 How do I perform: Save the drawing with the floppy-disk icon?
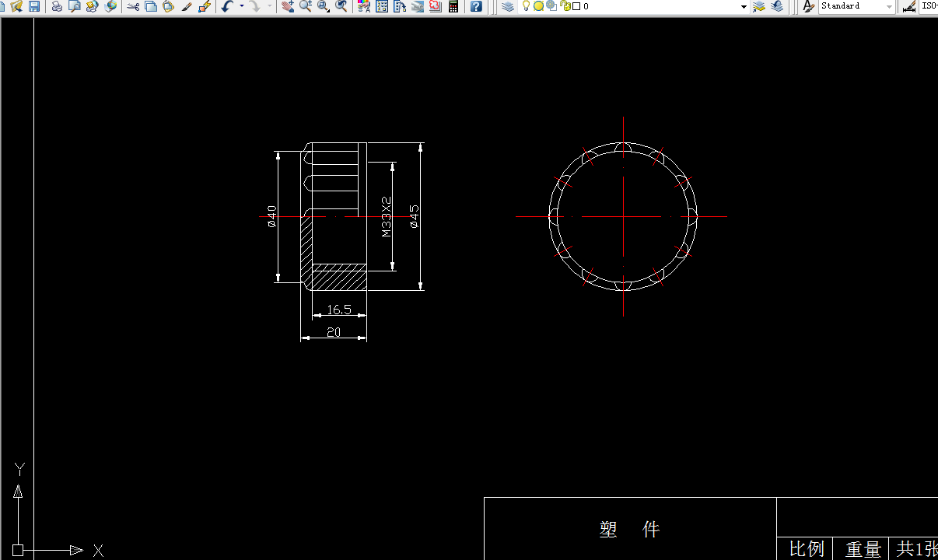pos(34,6)
